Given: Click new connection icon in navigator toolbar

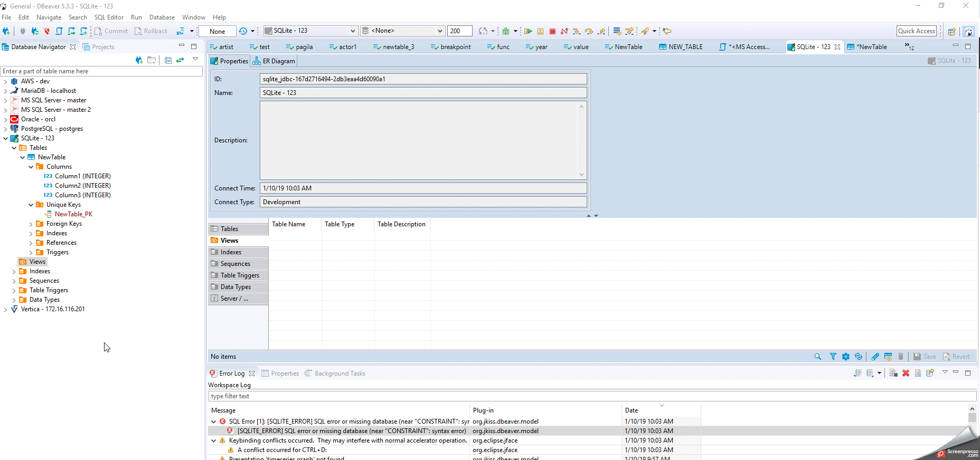Looking at the screenshot, I should pos(139,60).
